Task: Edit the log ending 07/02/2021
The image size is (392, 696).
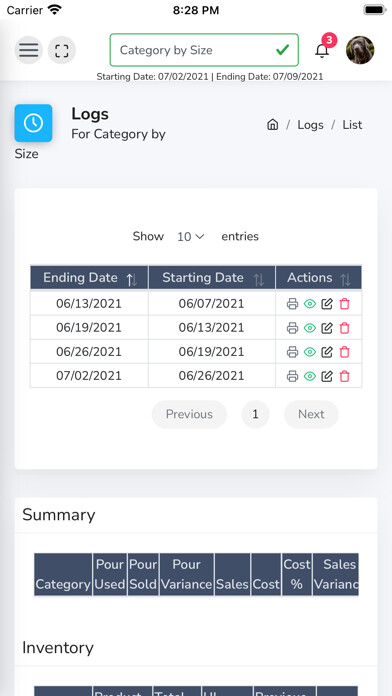Action: tap(327, 376)
